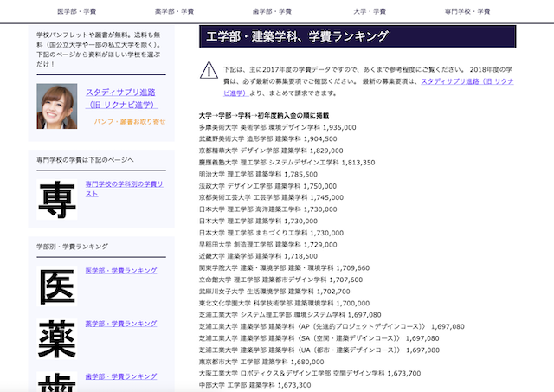Open 薬学部・学費 in top navigation
Image resolution: width=554 pixels, height=392 pixels.
tap(174, 11)
